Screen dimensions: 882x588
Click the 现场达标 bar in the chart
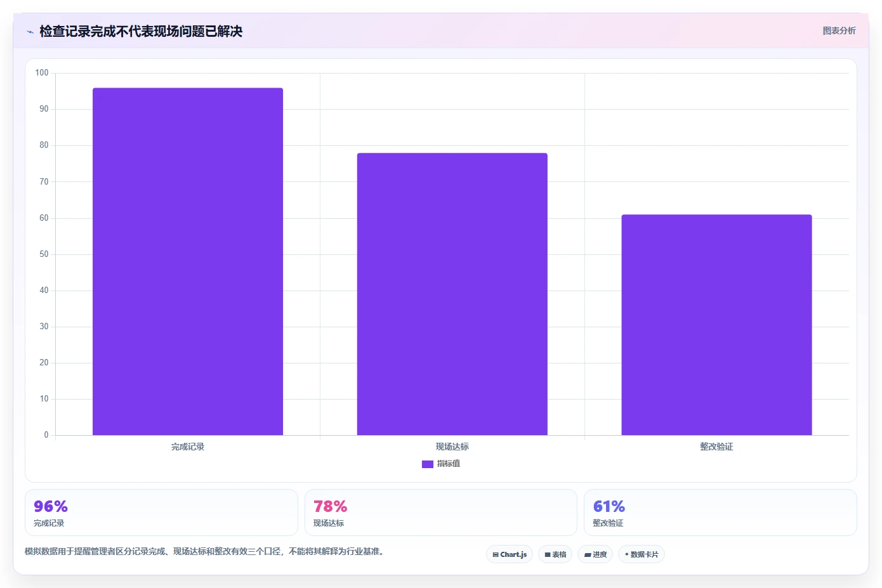click(452, 294)
